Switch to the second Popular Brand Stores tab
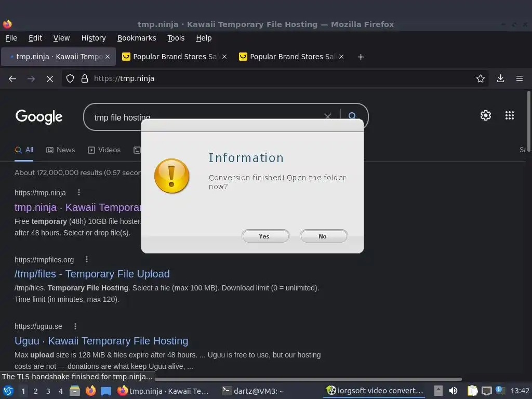 click(291, 57)
